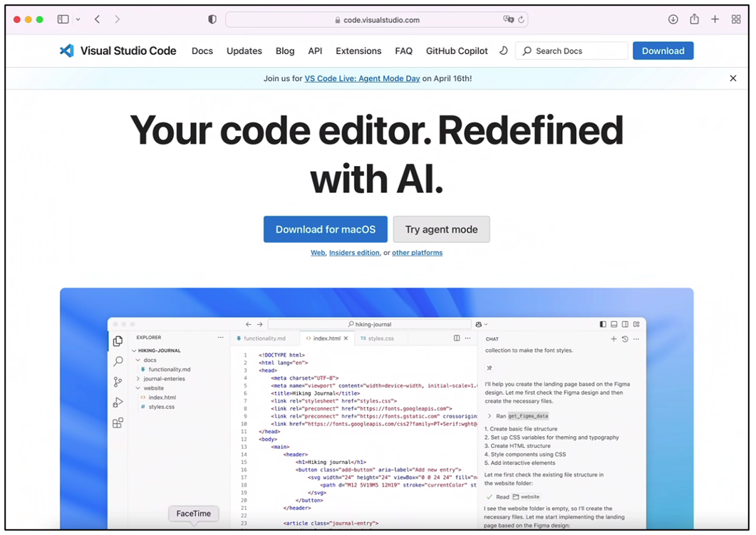Open GitHub Copilot nav link
Image resolution: width=756 pixels, height=535 pixels.
(457, 51)
